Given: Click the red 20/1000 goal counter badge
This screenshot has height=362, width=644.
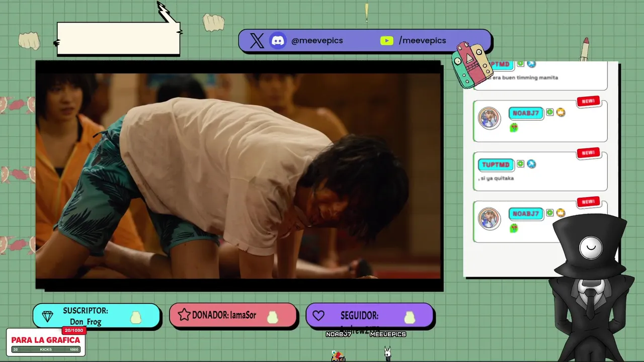Looking at the screenshot, I should tap(74, 330).
